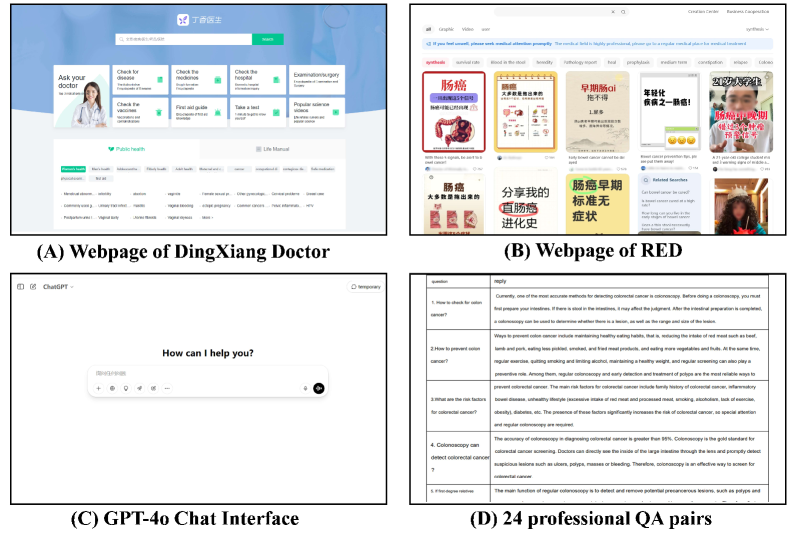
Task: Select the survival rate keyword chip
Action: pyautogui.click(x=468, y=62)
